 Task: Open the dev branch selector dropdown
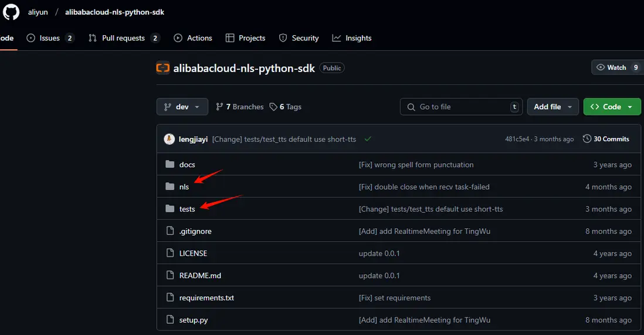[x=182, y=107]
